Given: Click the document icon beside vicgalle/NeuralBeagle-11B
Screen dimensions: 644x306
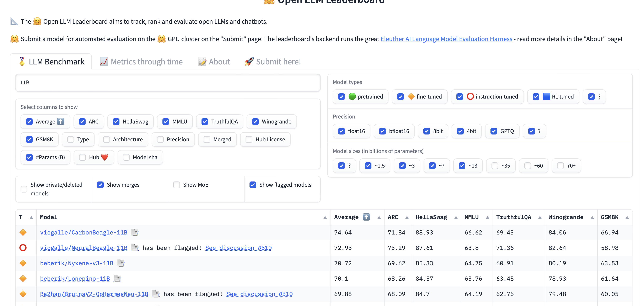Looking at the screenshot, I should coord(135,248).
